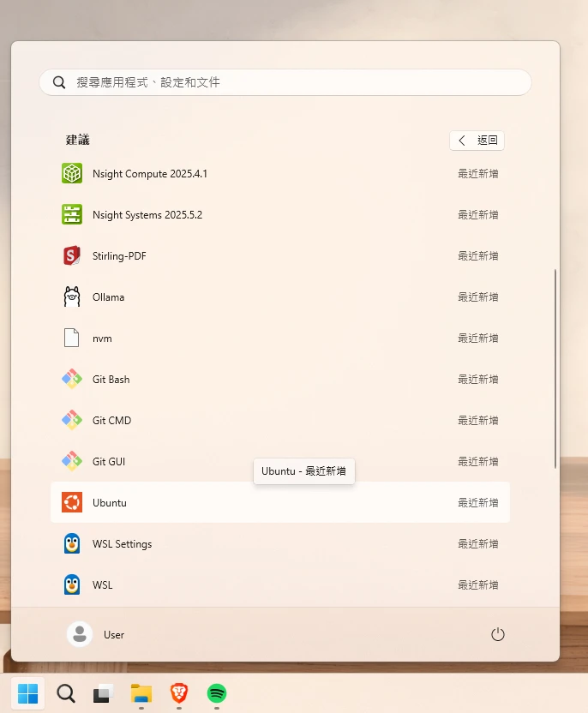Launch Nsight Systems 2025.5.2 icon
Screen dimensions: 588x713
pos(72,214)
